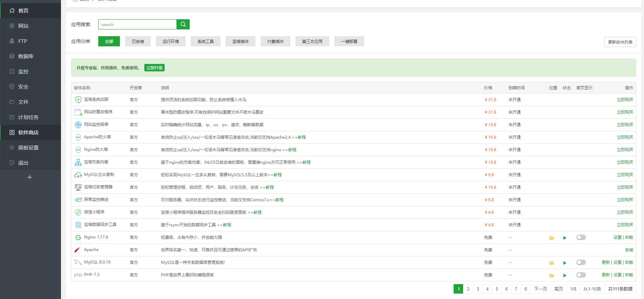
Task: Click the 异常监控推送 icon
Action: coord(78,200)
